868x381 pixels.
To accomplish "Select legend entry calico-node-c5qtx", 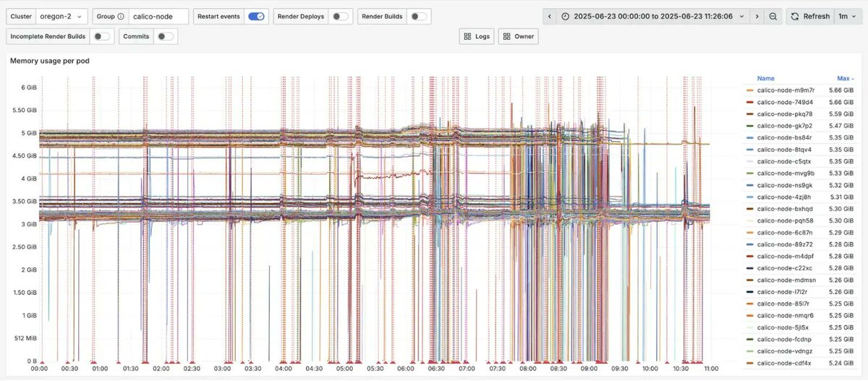I will click(x=786, y=161).
